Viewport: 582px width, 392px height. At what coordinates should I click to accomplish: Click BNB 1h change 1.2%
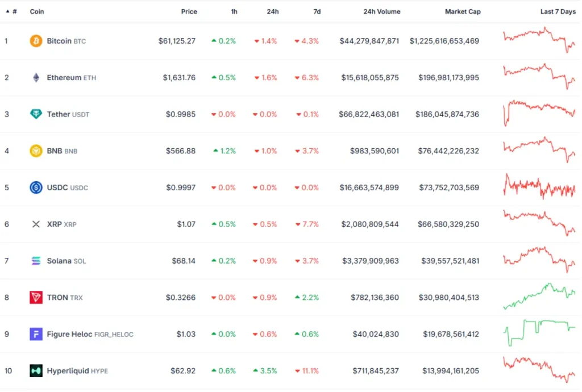225,151
